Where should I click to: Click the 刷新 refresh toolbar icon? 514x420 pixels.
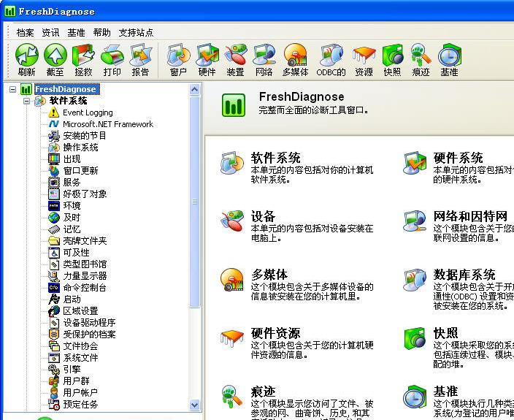pyautogui.click(x=26, y=55)
